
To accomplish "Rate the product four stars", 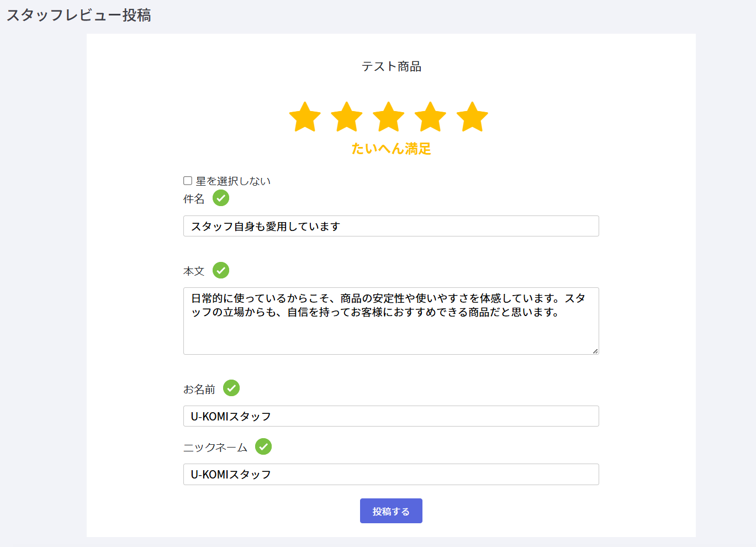I will (430, 117).
